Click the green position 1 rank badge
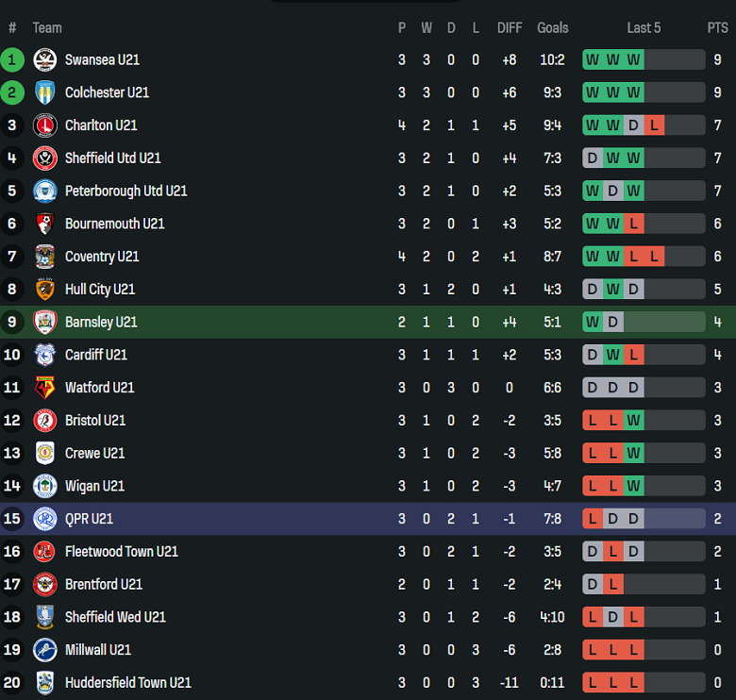 [x=12, y=60]
